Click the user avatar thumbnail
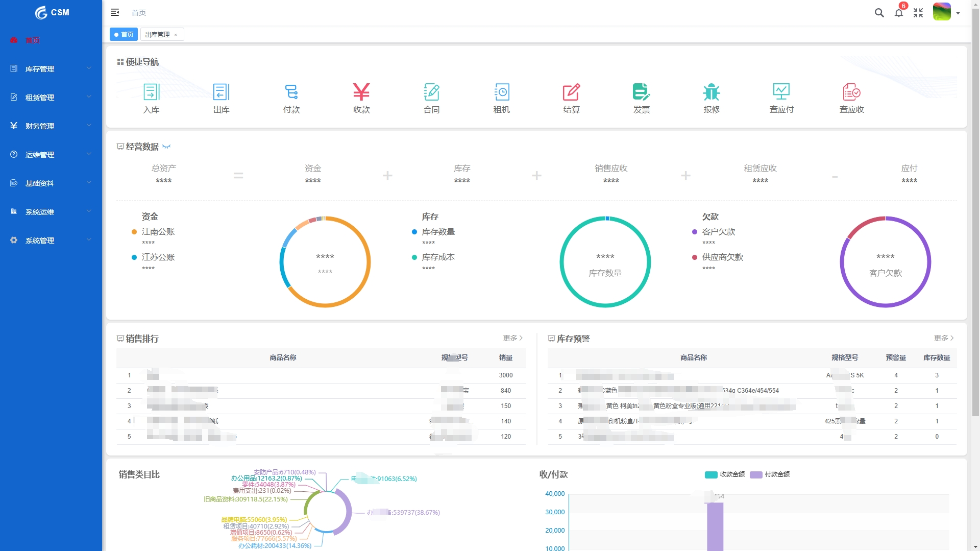 (942, 12)
